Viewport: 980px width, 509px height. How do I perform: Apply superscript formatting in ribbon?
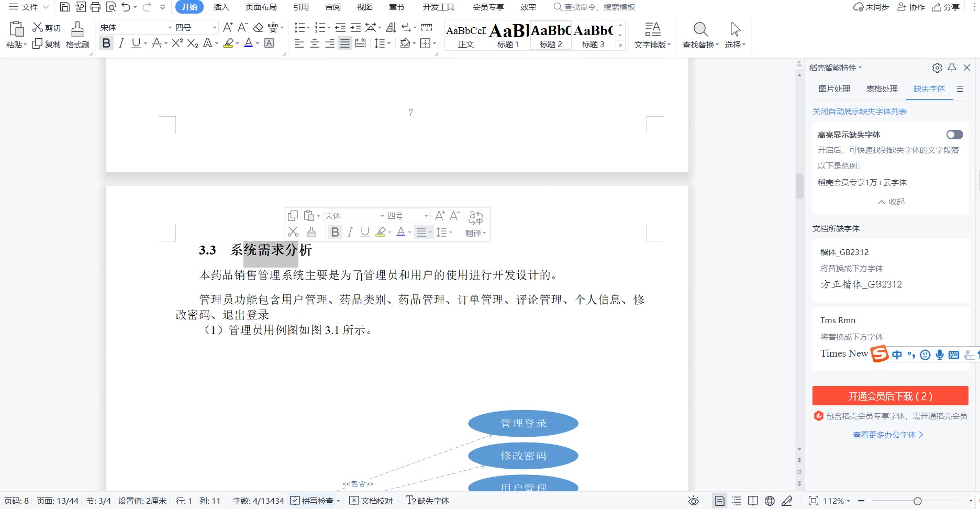click(177, 43)
